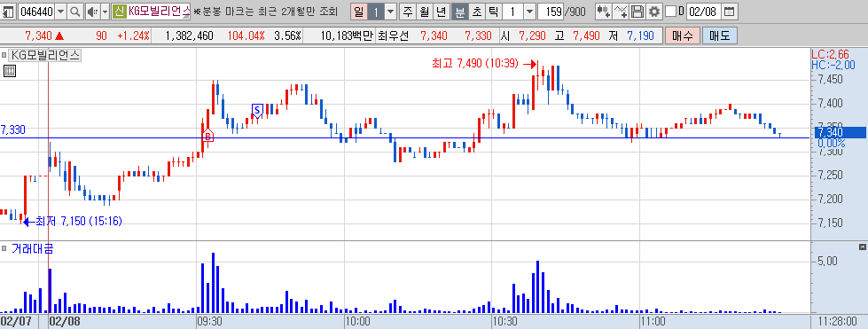This screenshot has height=329, width=868.
Task: Click the speaker sound icon
Action: (92, 11)
